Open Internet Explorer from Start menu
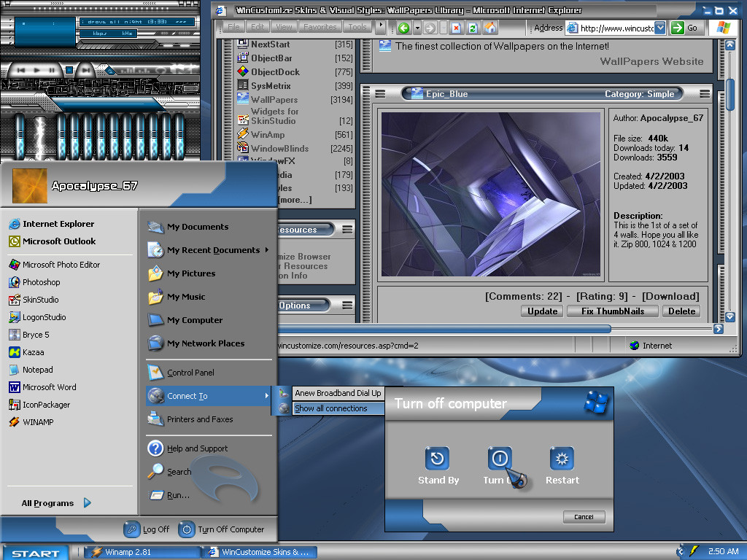Image resolution: width=747 pixels, height=560 pixels. (52, 224)
